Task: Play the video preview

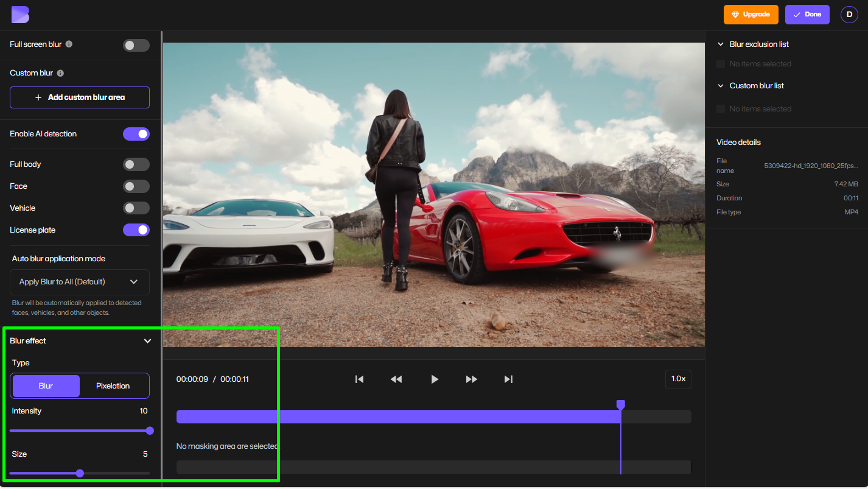Action: (435, 379)
